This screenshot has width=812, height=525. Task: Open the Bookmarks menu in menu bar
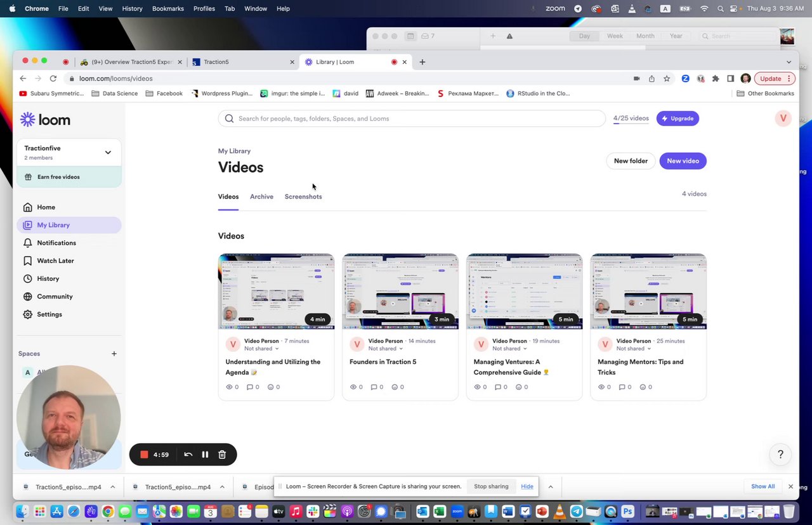(x=168, y=8)
